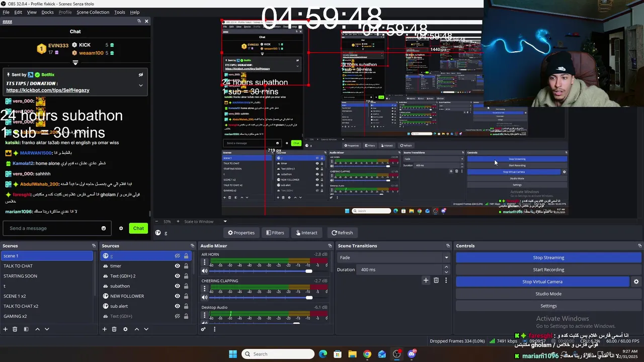This screenshot has width=644, height=362.
Task: Hide the pinned BotRix message
Action: (x=141, y=74)
